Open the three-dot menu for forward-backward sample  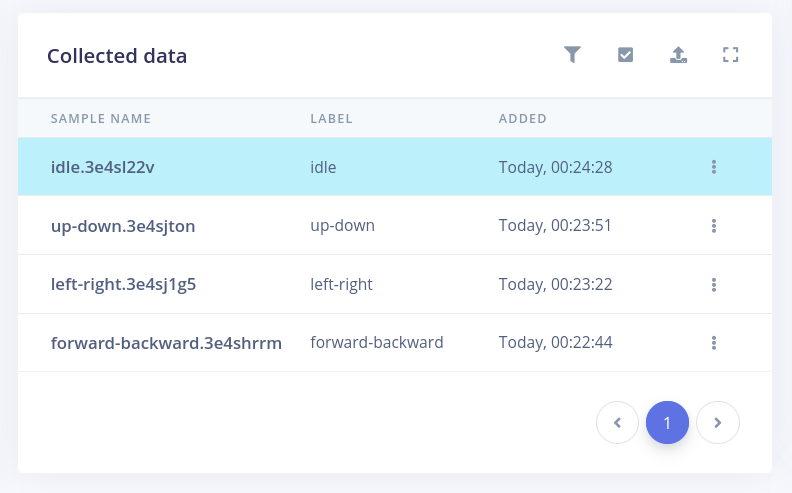click(x=714, y=343)
